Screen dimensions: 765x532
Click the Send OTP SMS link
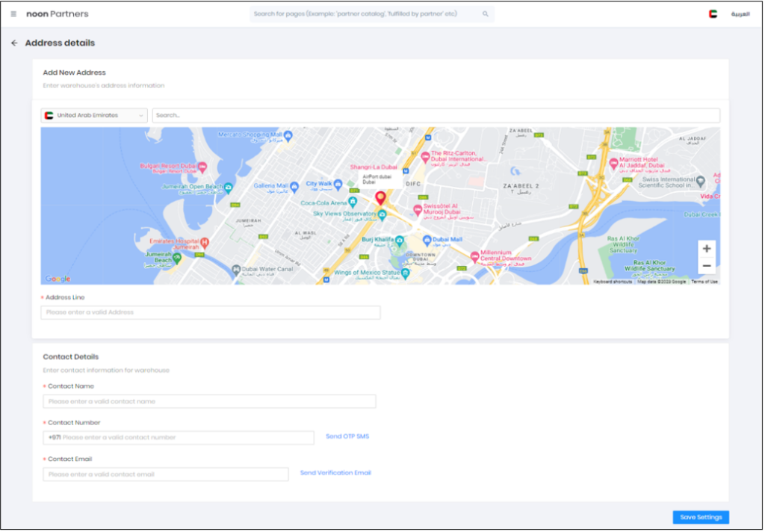(x=347, y=436)
